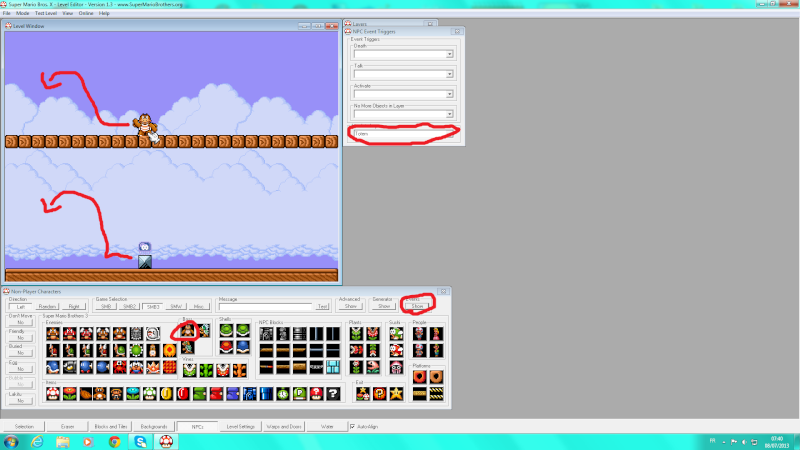Select the red crab enemy icon
The width and height of the screenshot is (800, 450).
(x=119, y=367)
